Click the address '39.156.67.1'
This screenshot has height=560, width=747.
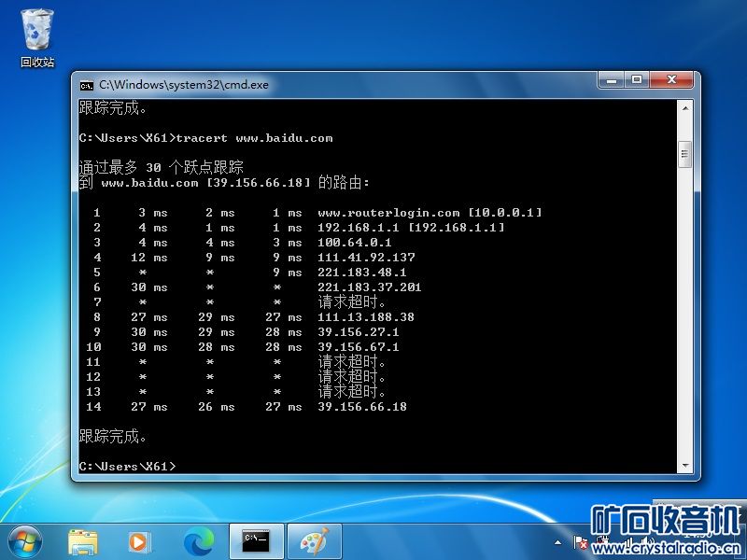tap(359, 346)
